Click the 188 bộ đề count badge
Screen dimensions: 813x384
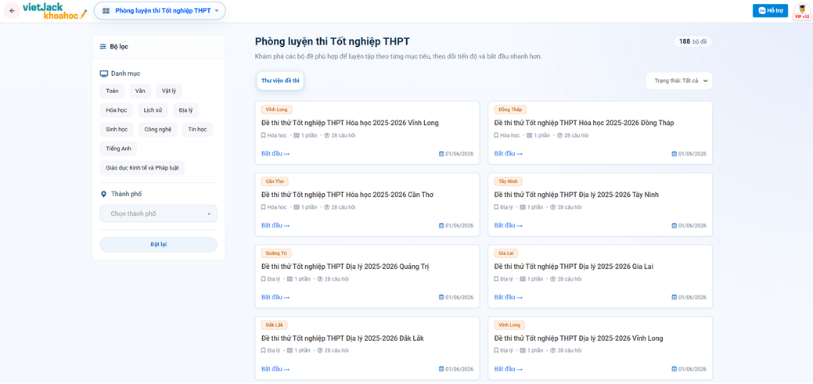tap(693, 42)
